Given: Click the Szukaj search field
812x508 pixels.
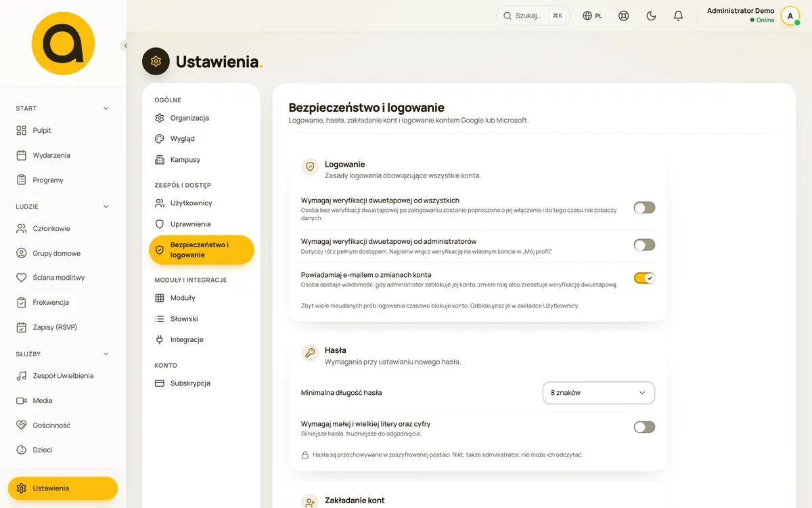Looking at the screenshot, I should pyautogui.click(x=533, y=16).
